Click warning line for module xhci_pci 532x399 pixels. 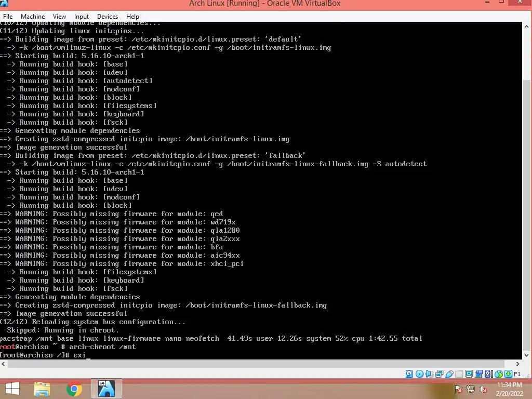pos(122,263)
